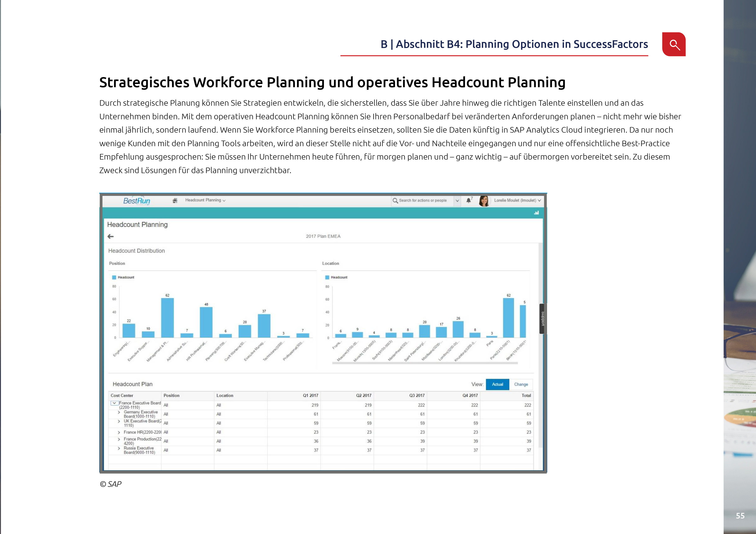Screen dimensions: 756x534
Task: Click the Headcount Distribution heading
Action: (x=136, y=251)
